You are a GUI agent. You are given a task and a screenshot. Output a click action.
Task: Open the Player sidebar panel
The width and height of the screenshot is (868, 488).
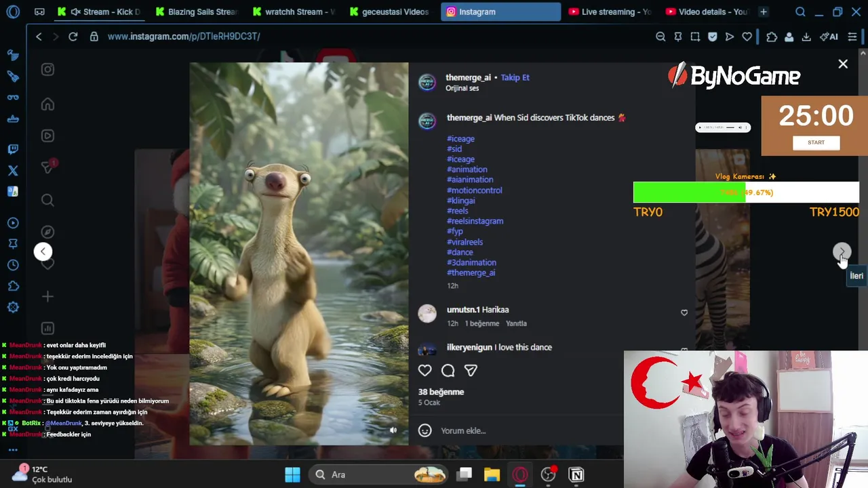pyautogui.click(x=13, y=223)
